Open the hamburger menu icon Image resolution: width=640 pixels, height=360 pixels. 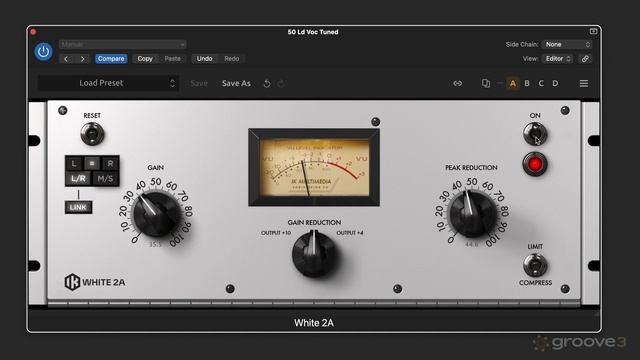click(x=584, y=83)
